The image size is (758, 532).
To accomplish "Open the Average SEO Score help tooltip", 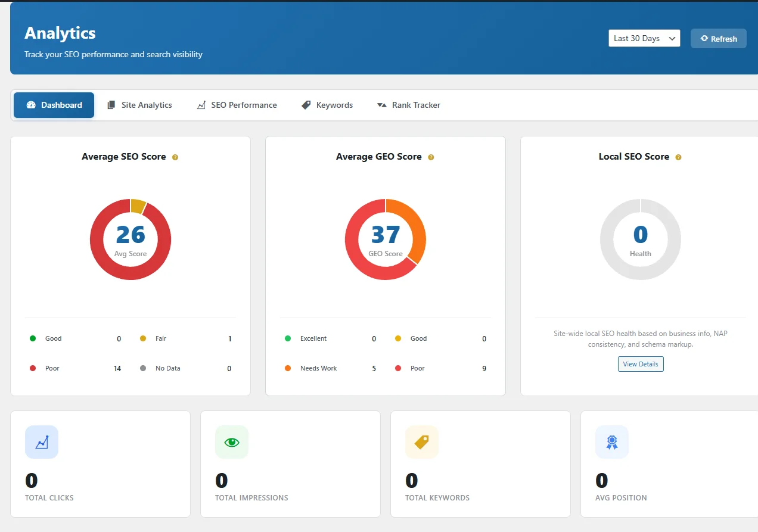I will point(175,157).
